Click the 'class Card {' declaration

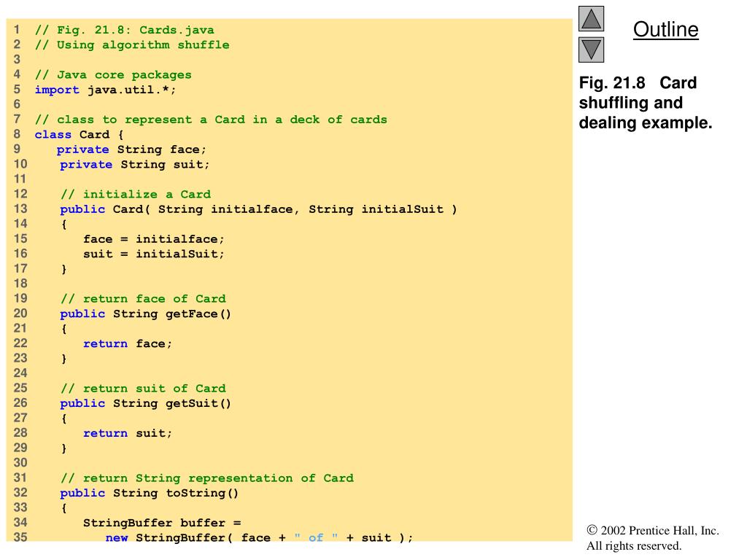(x=79, y=134)
